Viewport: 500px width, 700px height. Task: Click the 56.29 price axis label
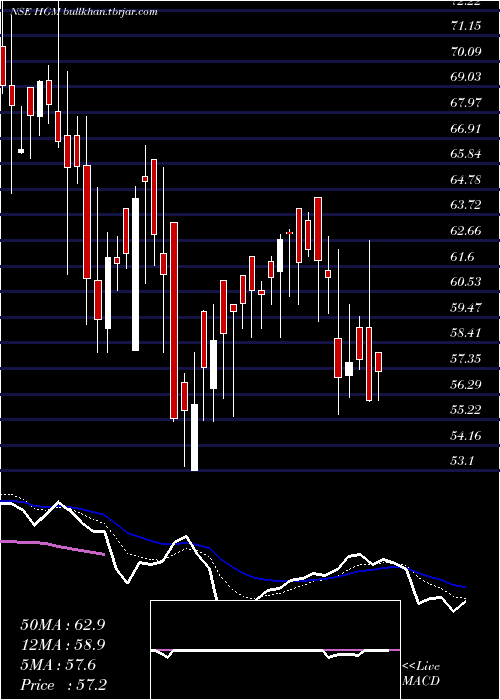[466, 384]
